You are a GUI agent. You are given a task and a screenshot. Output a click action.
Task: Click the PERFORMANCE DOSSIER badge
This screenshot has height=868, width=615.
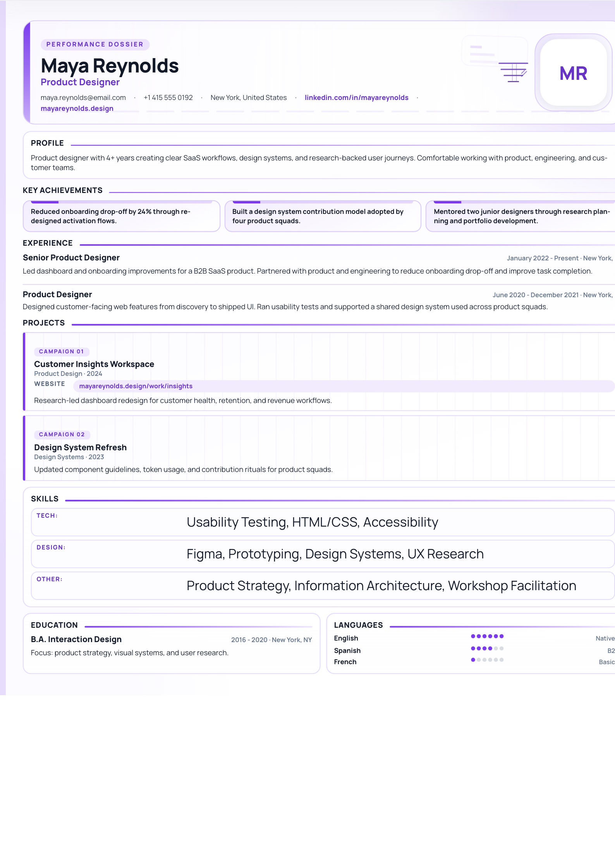pos(95,45)
